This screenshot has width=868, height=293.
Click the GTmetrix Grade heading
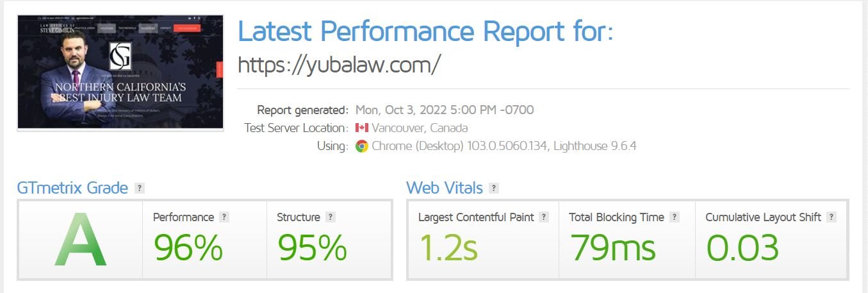(72, 188)
